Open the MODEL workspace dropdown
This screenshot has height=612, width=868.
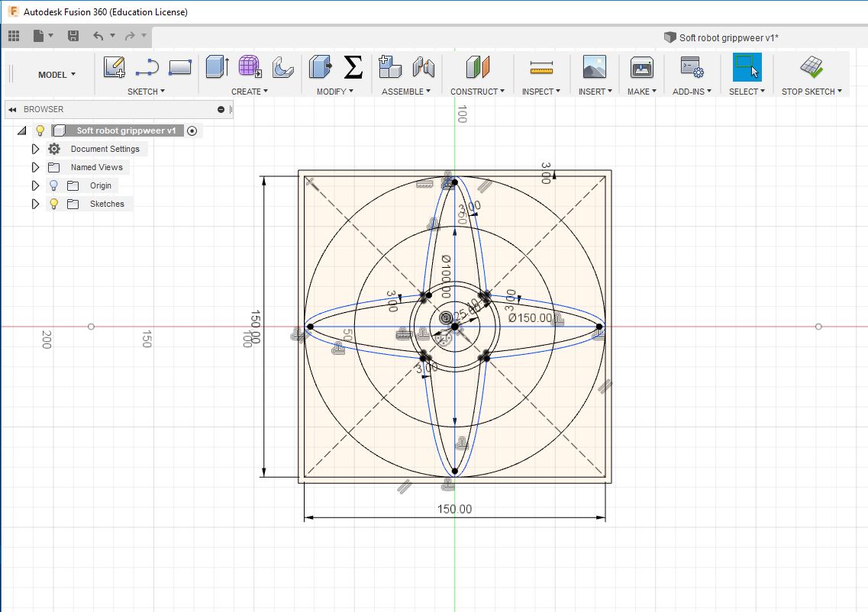tap(56, 75)
